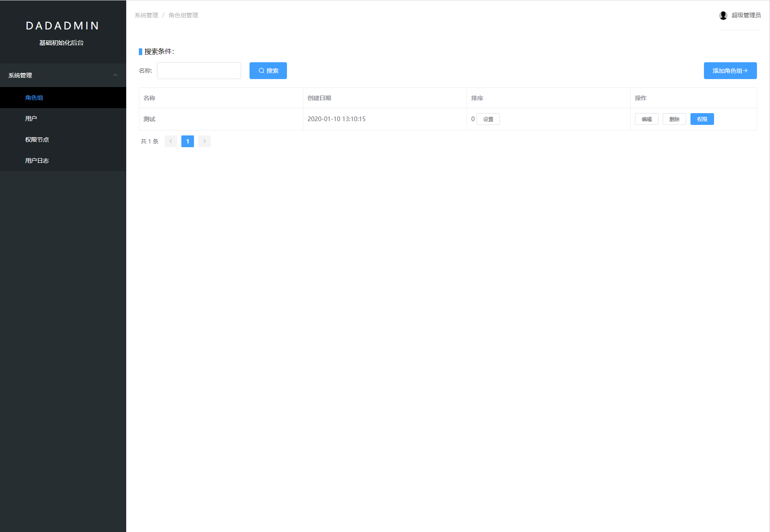The width and height of the screenshot is (770, 532).
Task: Select page 1 in pagination
Action: point(188,141)
